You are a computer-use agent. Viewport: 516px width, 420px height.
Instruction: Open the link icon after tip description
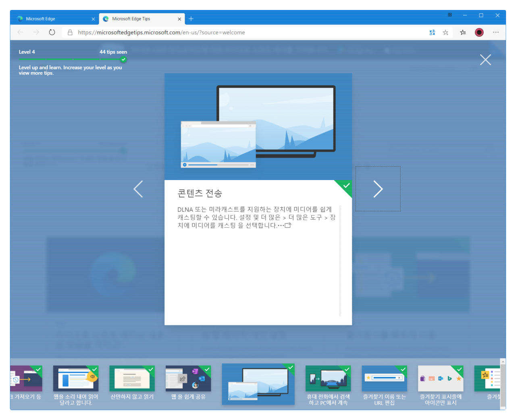point(288,226)
